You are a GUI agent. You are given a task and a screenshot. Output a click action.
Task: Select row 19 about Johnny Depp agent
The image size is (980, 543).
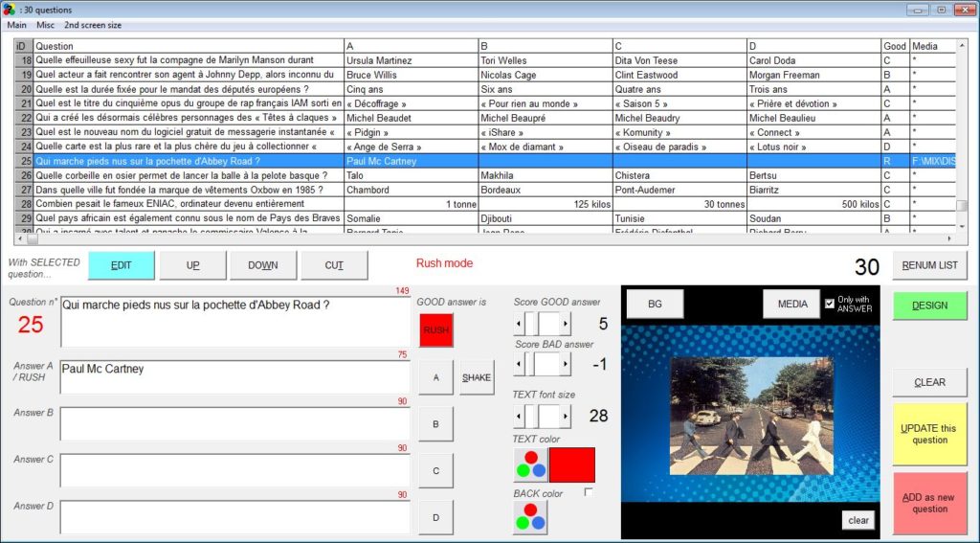[485, 75]
